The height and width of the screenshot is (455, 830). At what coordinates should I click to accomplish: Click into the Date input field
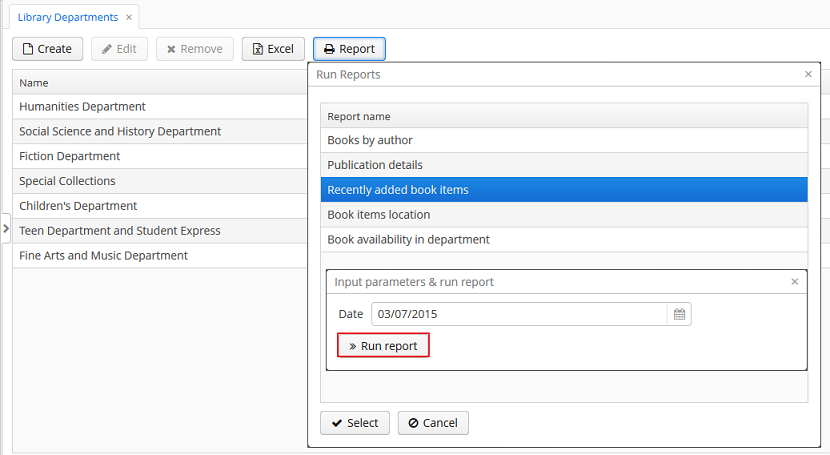[518, 314]
